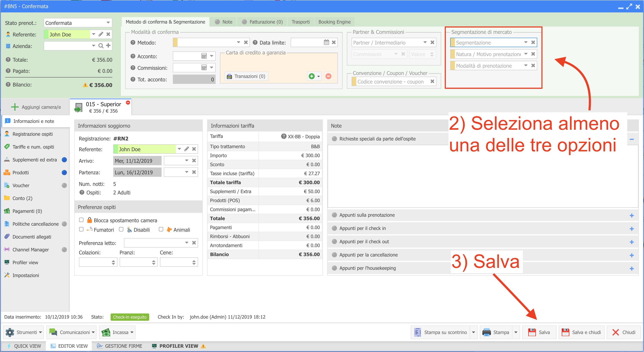Viewport: 644px width, 352px height.
Task: Click the Chiudi button
Action: point(624,332)
